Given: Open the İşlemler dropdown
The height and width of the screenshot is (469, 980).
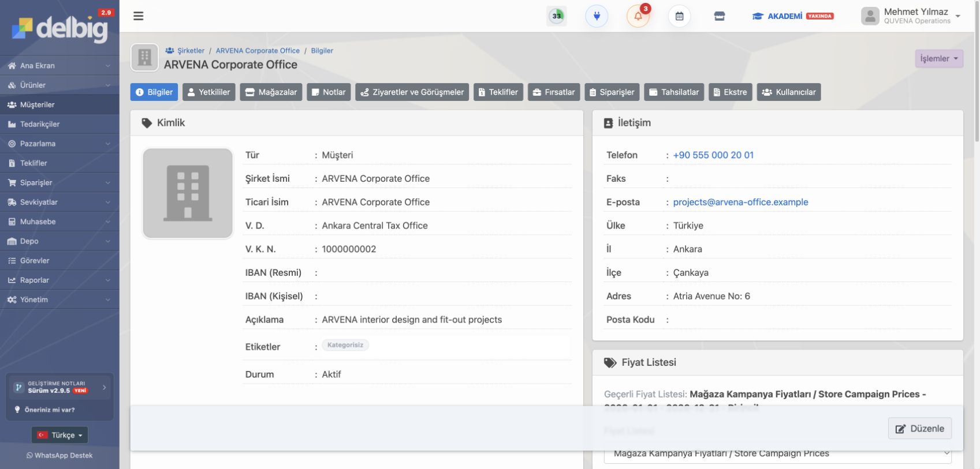Looking at the screenshot, I should coord(939,59).
